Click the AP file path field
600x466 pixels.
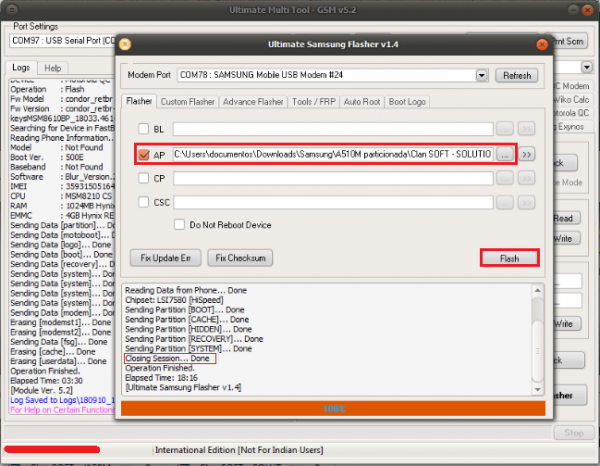333,154
